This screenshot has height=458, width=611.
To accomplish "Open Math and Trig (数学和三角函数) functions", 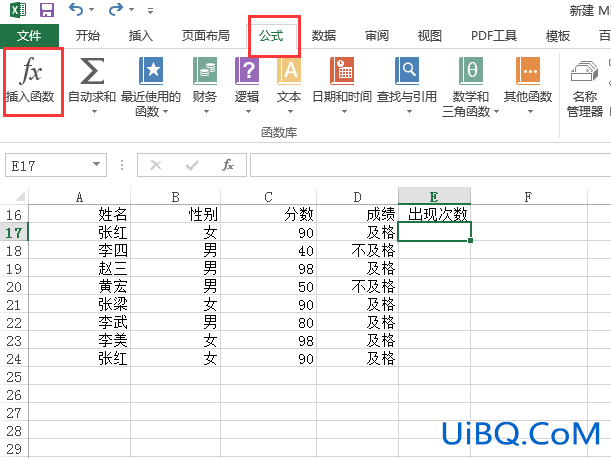I will point(471,87).
